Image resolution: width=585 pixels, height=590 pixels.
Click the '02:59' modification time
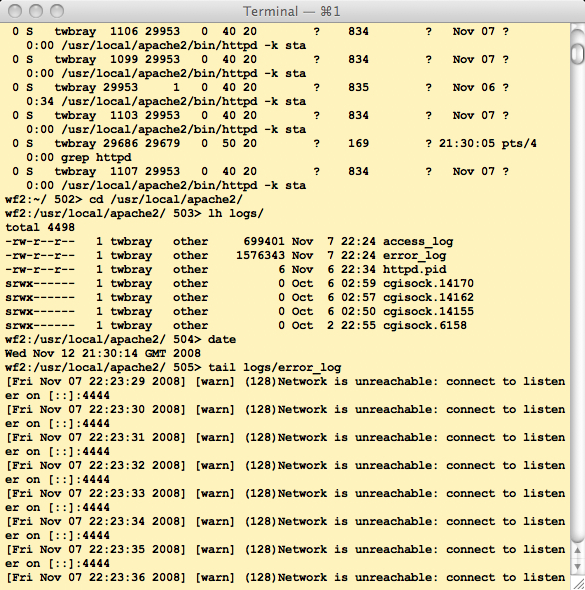click(358, 283)
